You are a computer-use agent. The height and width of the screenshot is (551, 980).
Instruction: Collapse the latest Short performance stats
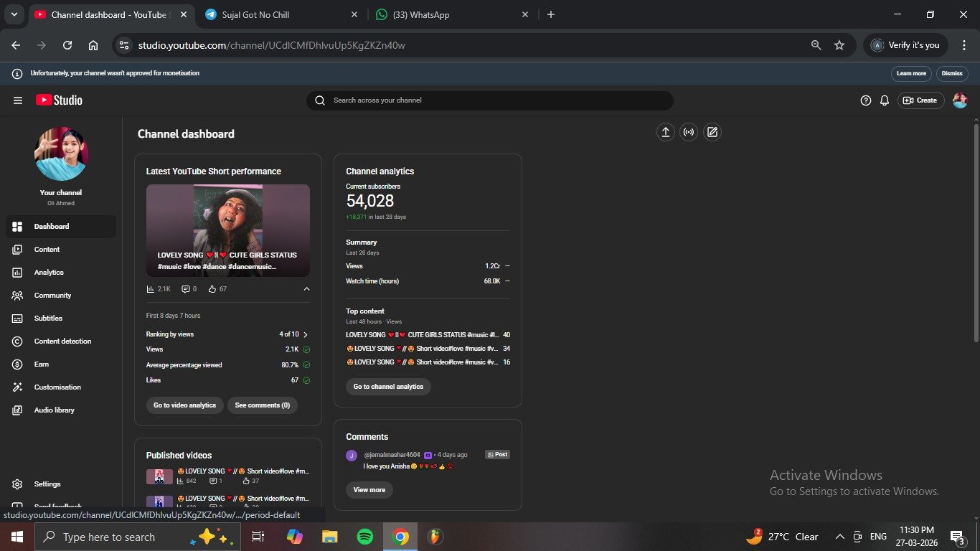pyautogui.click(x=306, y=289)
